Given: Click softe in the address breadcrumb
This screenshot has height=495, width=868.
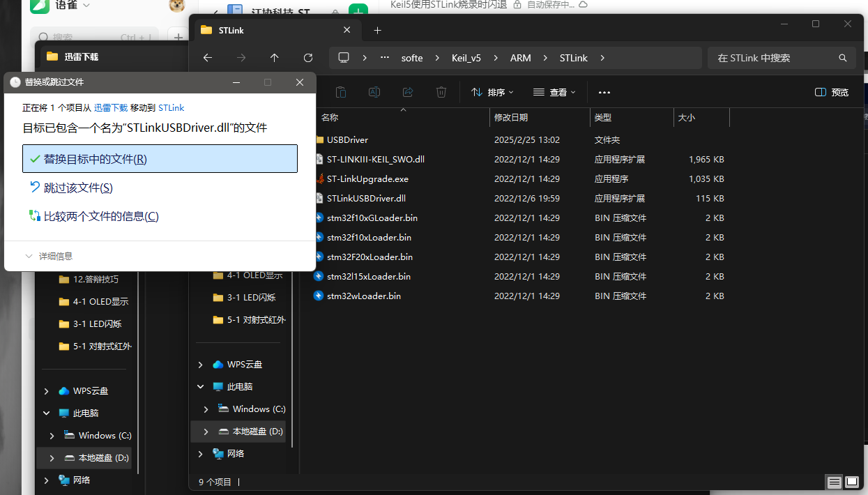Looking at the screenshot, I should click(412, 58).
